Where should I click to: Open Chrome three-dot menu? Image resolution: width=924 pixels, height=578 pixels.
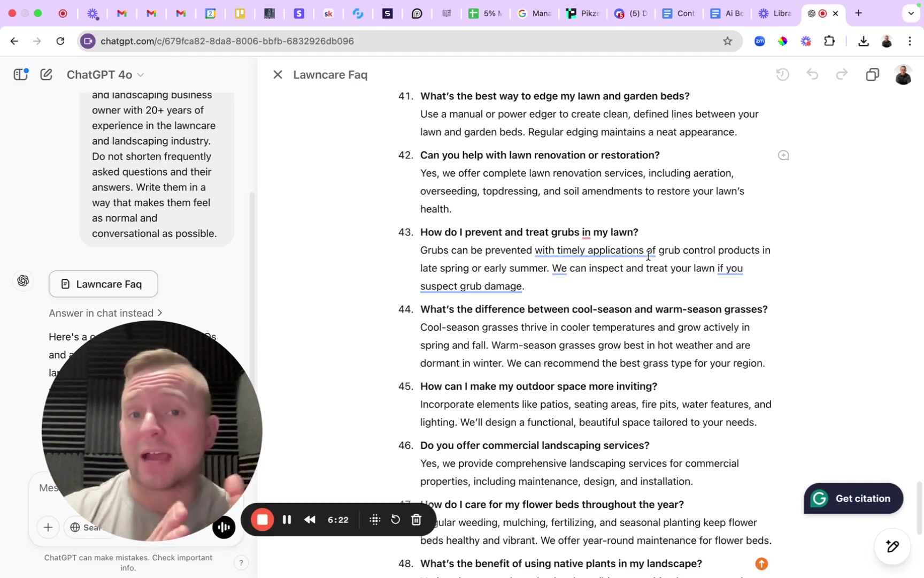coord(910,41)
